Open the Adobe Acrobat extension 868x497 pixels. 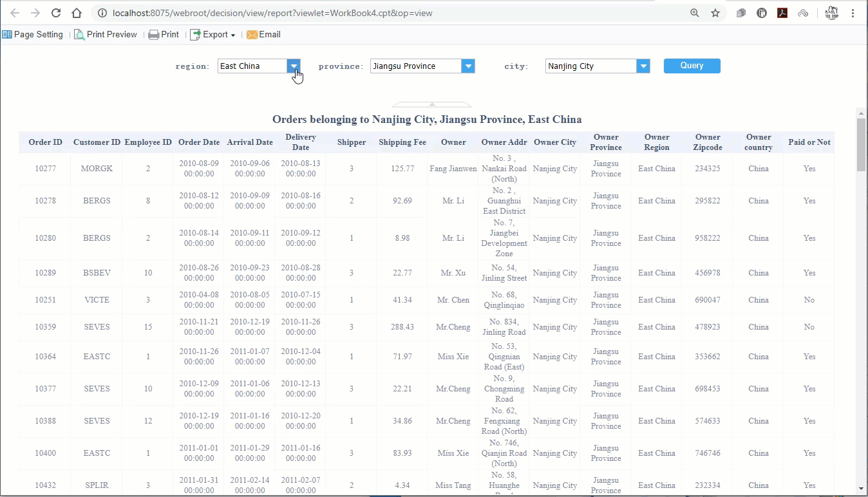point(782,13)
